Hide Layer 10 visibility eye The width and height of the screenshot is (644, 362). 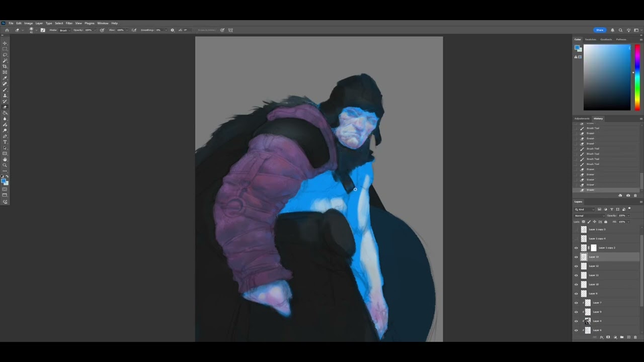tap(577, 285)
